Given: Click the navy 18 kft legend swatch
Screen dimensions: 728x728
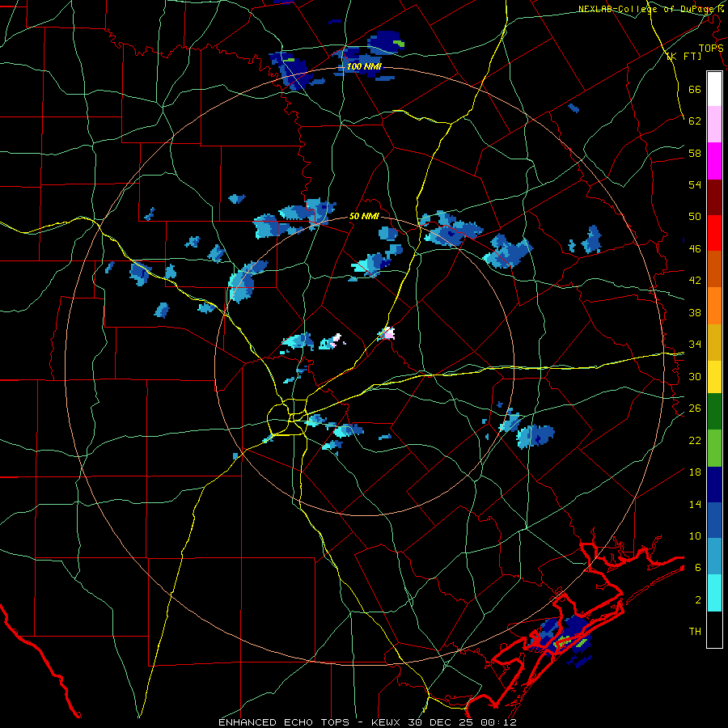Looking at the screenshot, I should point(714,485).
